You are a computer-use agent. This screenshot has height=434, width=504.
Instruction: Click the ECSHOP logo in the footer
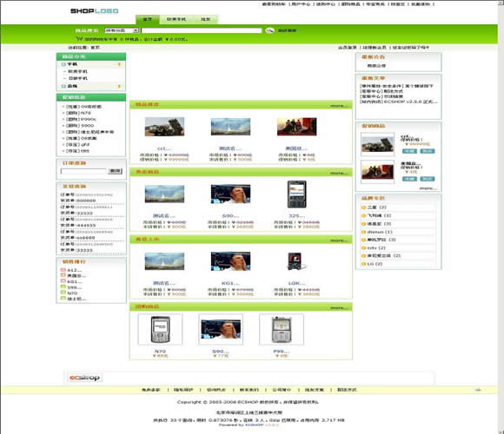pyautogui.click(x=85, y=378)
